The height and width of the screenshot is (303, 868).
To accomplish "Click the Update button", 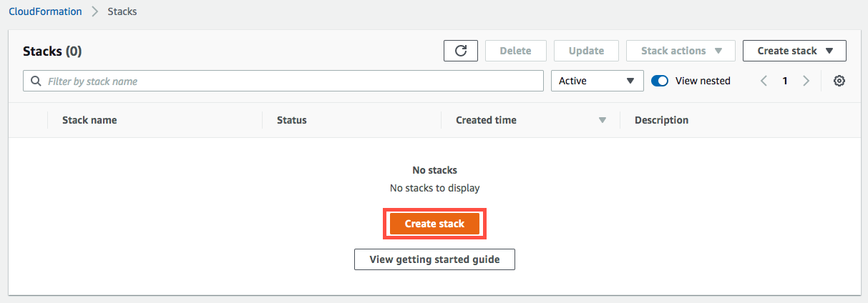I will tap(586, 51).
